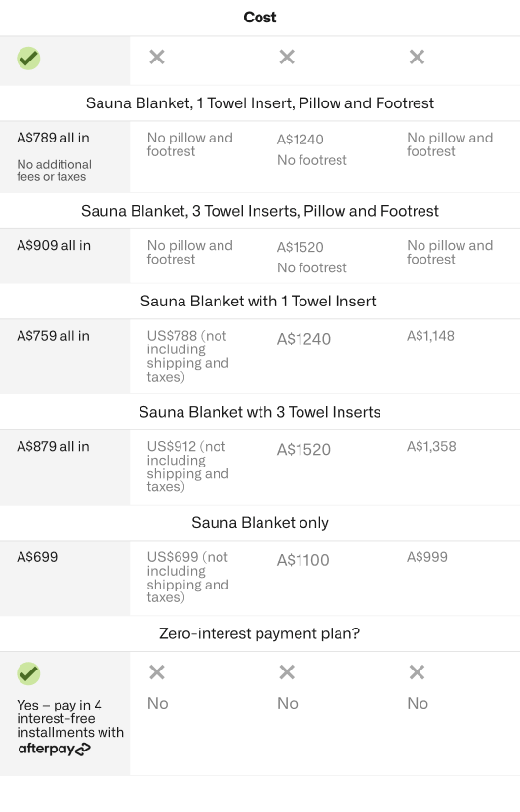Select the Sauna Blanket only heading
Viewport: 520px width, 812px height.
[x=260, y=522]
